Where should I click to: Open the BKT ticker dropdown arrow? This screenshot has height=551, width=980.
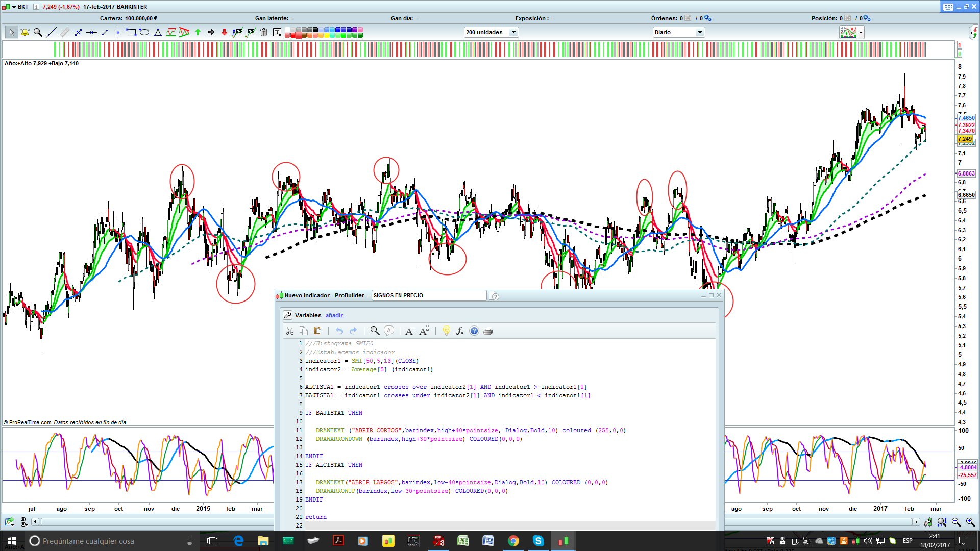(14, 7)
